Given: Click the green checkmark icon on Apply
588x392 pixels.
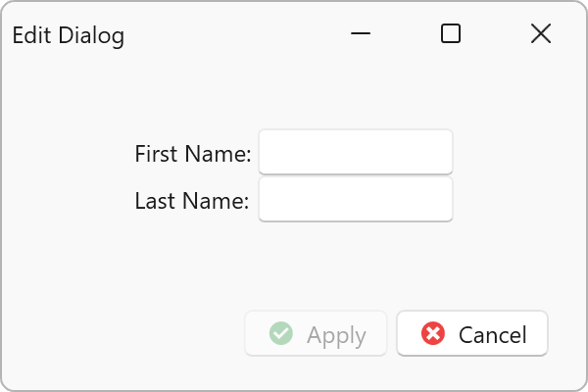Looking at the screenshot, I should [x=281, y=334].
